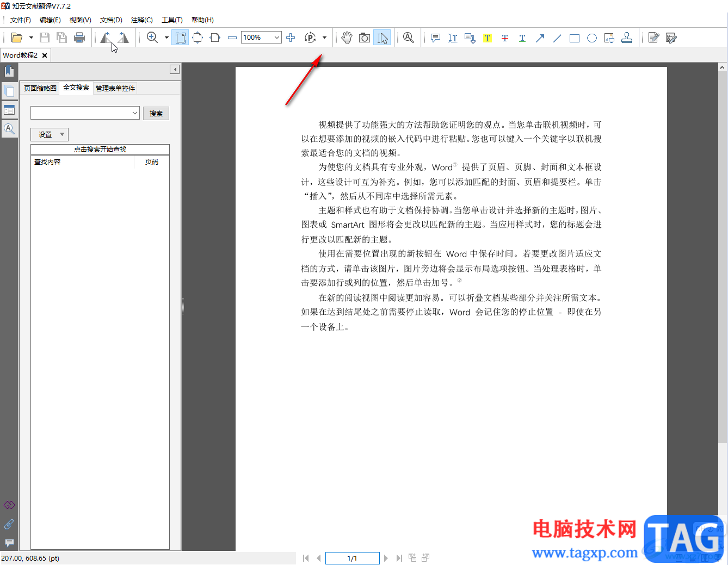The image size is (728, 565).
Task: Rotate the page clockwise
Action: point(124,38)
